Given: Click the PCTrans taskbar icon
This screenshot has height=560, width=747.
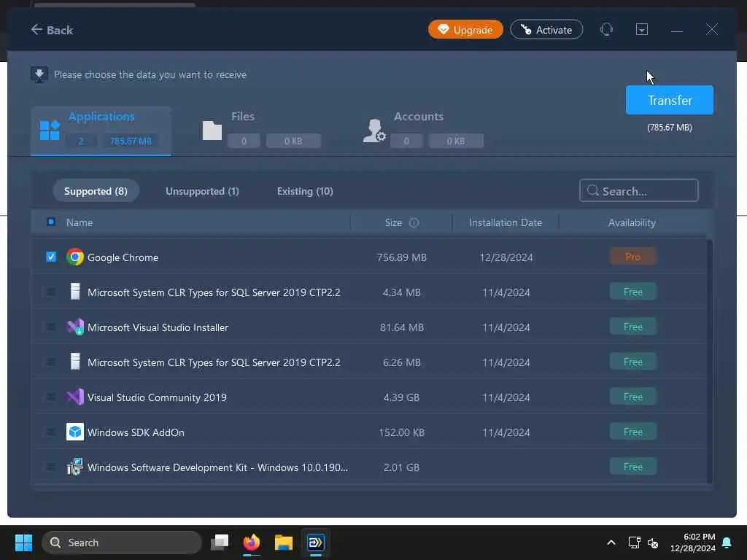Looking at the screenshot, I should 315,542.
